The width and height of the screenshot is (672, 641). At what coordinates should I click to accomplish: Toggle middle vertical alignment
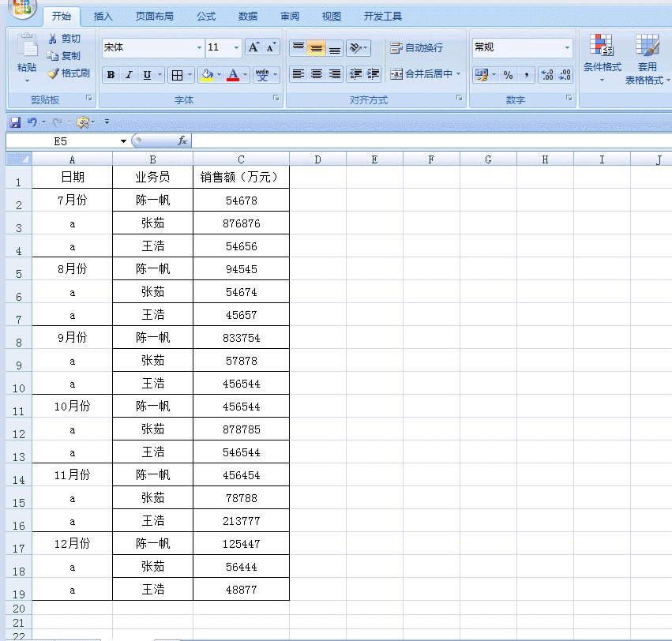pyautogui.click(x=317, y=47)
